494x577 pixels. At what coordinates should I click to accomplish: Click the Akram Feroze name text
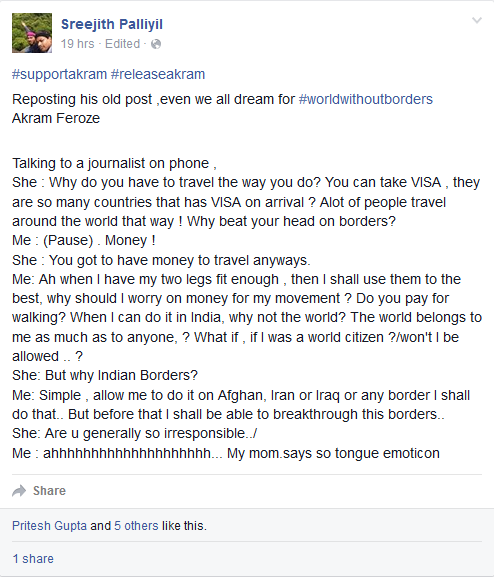(x=56, y=118)
